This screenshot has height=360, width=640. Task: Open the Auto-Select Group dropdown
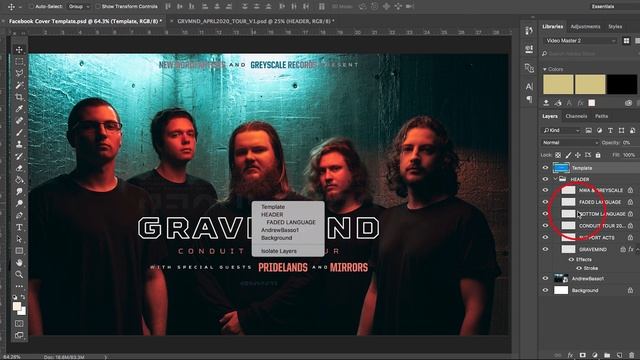pos(79,7)
